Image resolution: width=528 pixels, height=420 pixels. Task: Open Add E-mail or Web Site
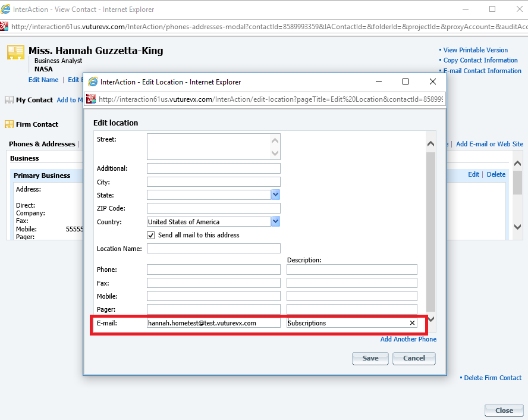489,144
